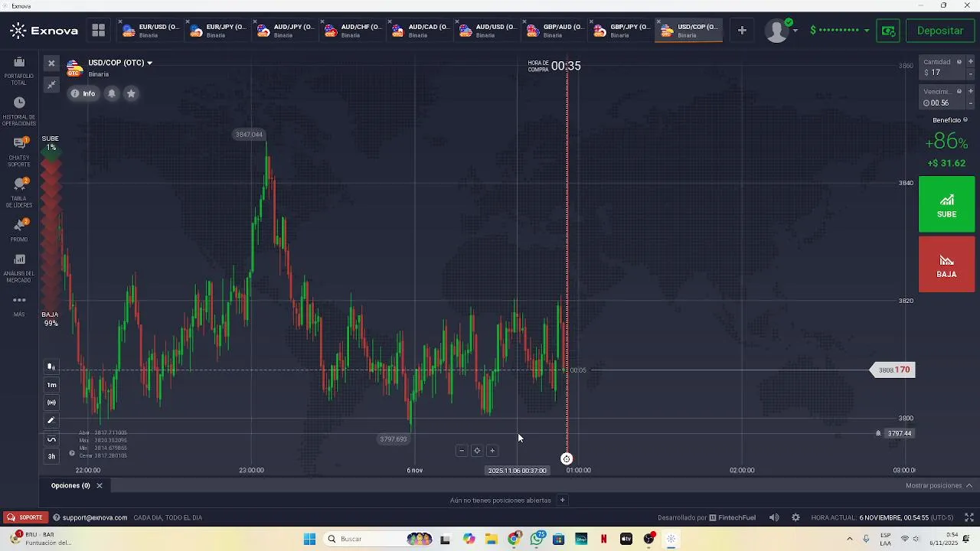Increase Cantidad with plus stepper
980x551 pixels.
(x=971, y=62)
